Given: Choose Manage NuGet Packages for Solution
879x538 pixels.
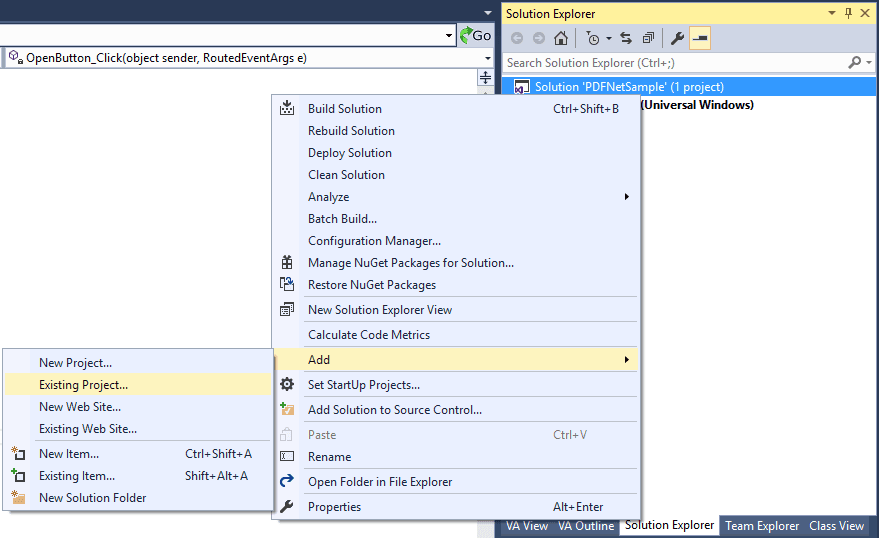Looking at the screenshot, I should coord(410,263).
